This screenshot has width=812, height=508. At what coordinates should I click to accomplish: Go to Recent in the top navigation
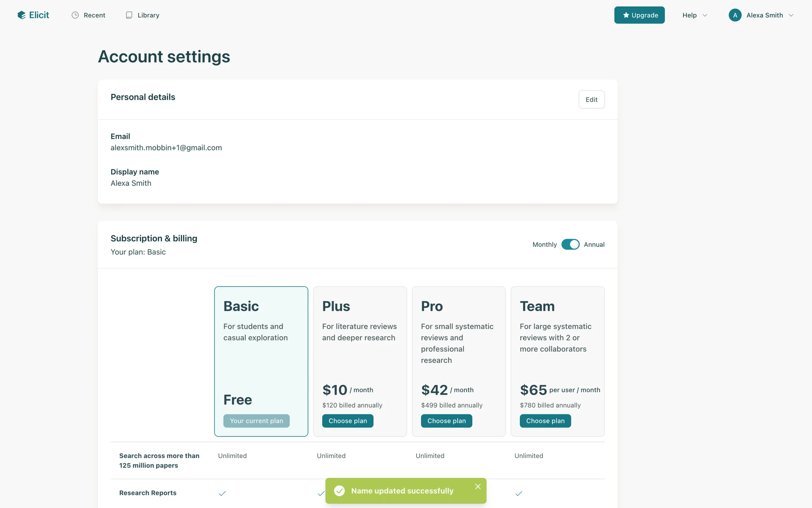(x=94, y=15)
